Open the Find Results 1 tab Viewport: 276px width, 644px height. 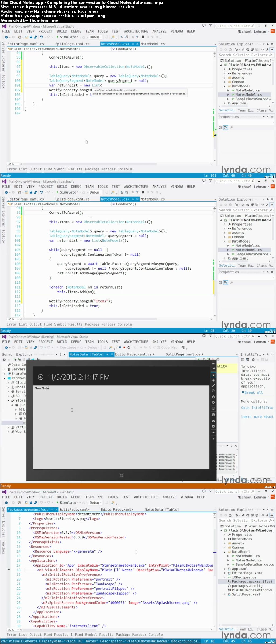point(58,635)
